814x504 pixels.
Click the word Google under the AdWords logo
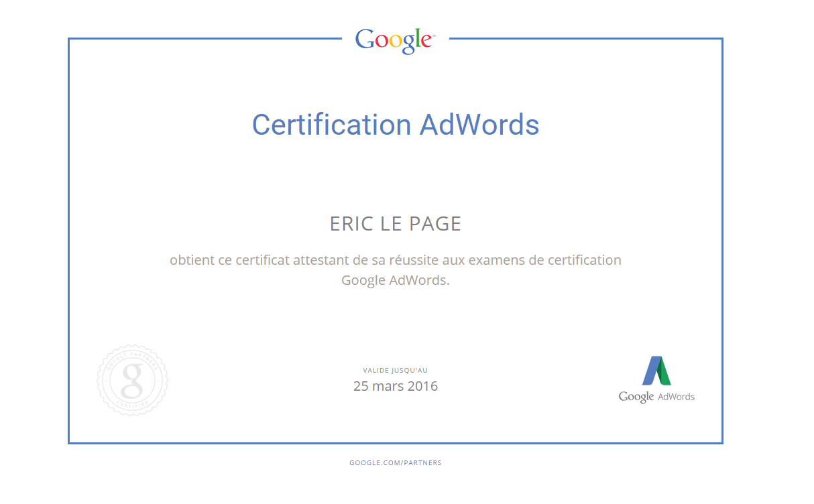coord(636,397)
